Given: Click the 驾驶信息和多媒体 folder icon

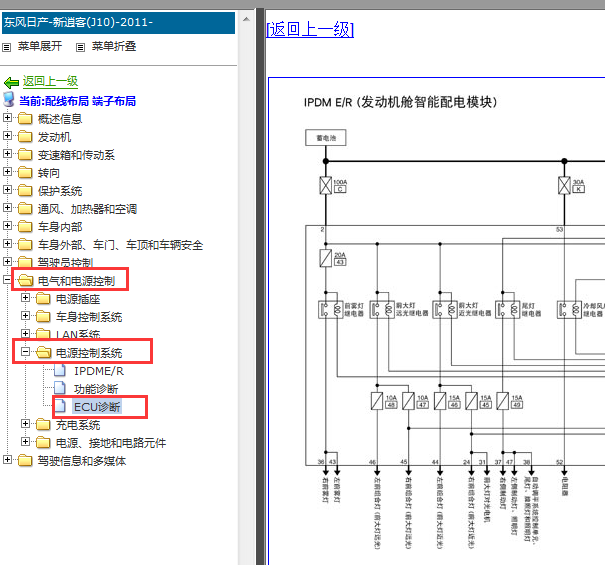Looking at the screenshot, I should 25,461.
